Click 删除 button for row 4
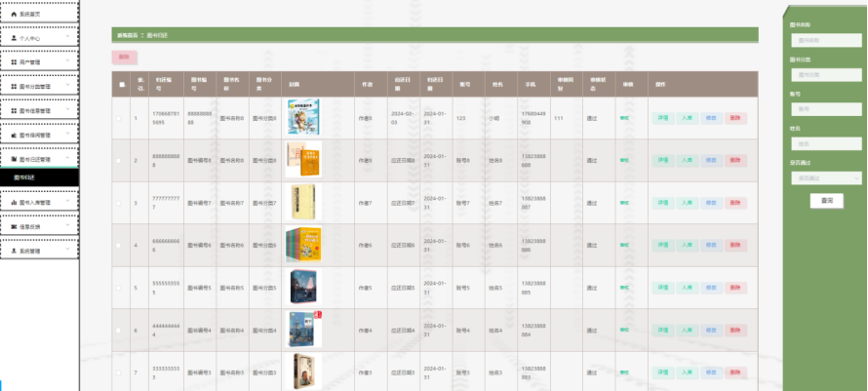 click(x=735, y=246)
